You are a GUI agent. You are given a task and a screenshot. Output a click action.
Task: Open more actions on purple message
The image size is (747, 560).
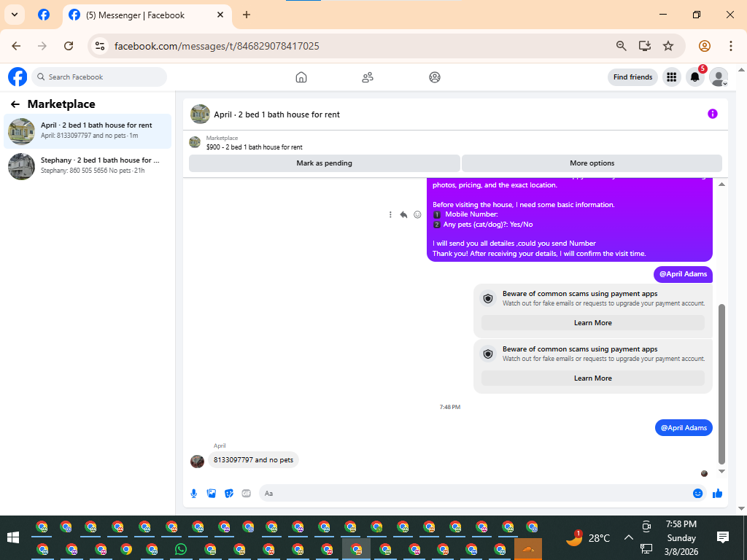[390, 215]
